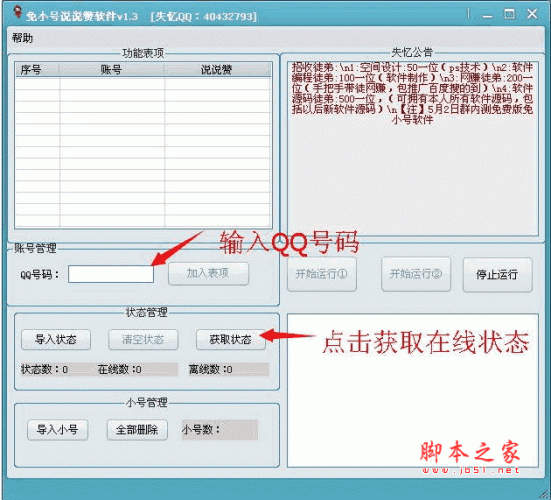Click the white log output box below 停止运行
The image size is (551, 500).
pyautogui.click(x=413, y=390)
